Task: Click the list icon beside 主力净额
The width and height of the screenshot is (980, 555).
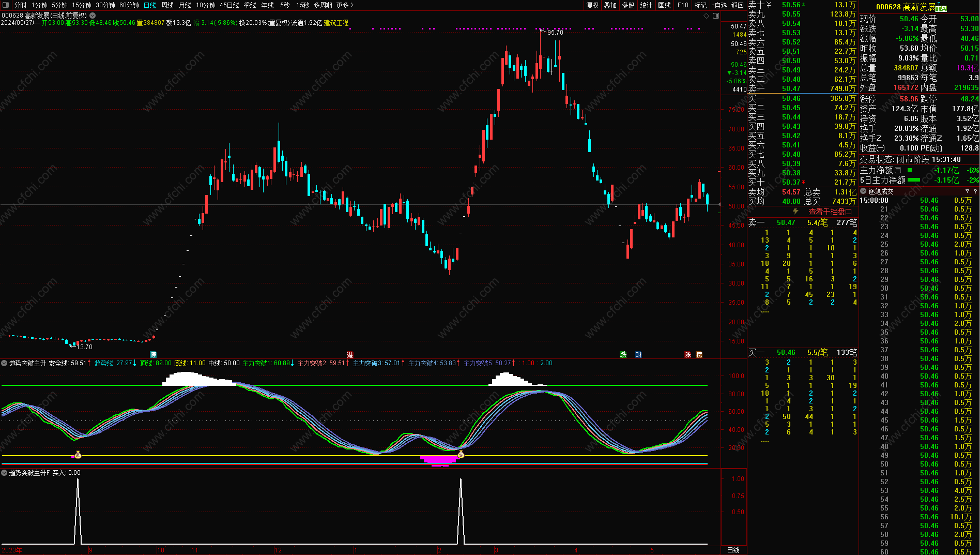Action: coord(898,170)
